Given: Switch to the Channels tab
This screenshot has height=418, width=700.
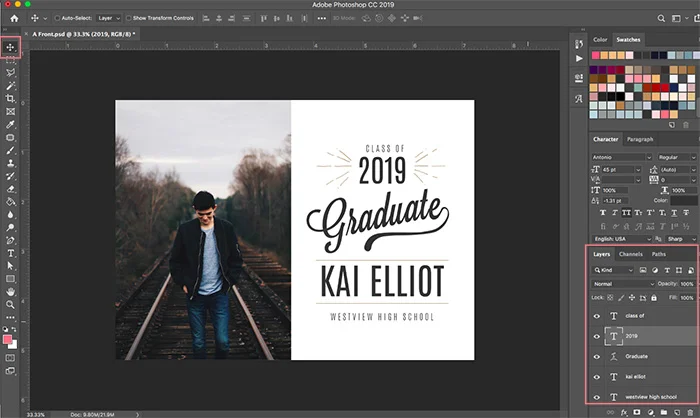Looking at the screenshot, I should click(630, 254).
